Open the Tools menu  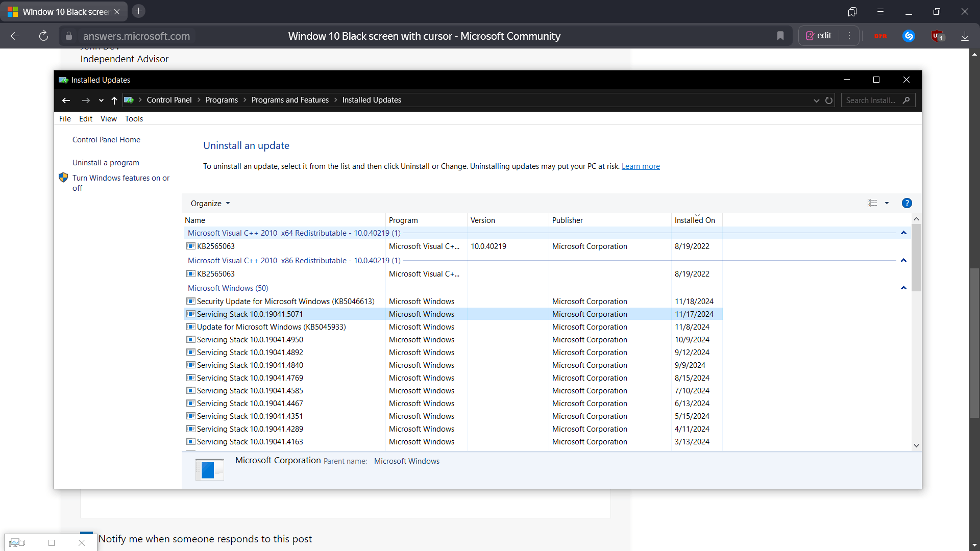[x=134, y=119]
